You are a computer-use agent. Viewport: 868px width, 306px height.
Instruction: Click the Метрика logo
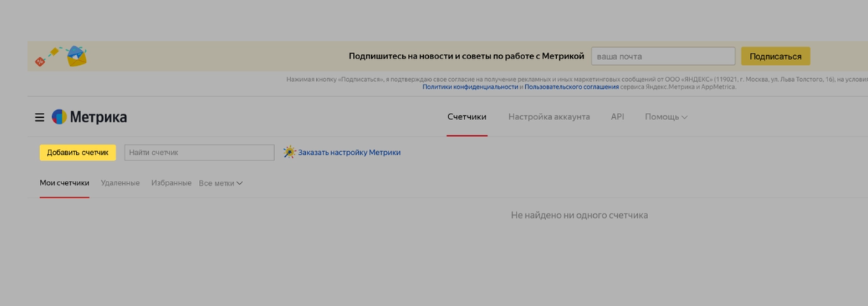(89, 117)
